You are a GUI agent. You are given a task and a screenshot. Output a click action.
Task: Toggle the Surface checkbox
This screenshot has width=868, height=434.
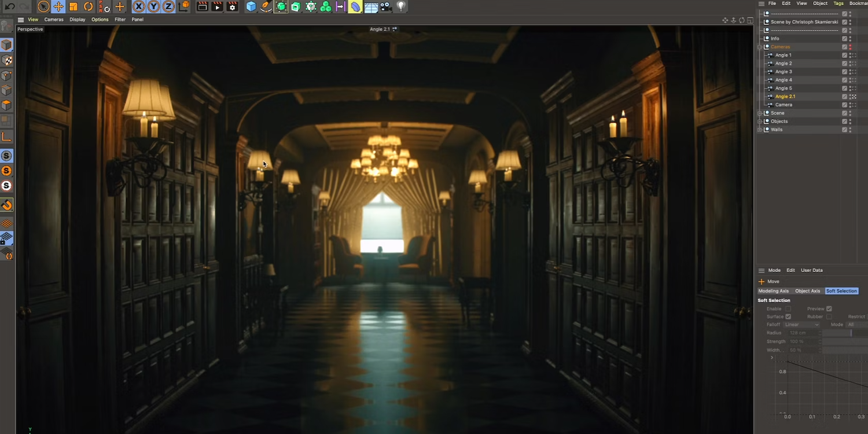pyautogui.click(x=788, y=317)
